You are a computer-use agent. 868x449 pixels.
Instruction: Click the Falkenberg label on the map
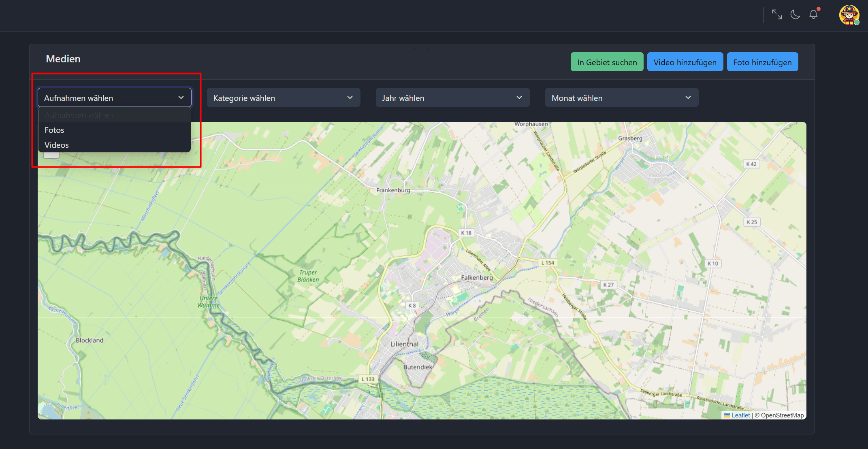pos(477,278)
